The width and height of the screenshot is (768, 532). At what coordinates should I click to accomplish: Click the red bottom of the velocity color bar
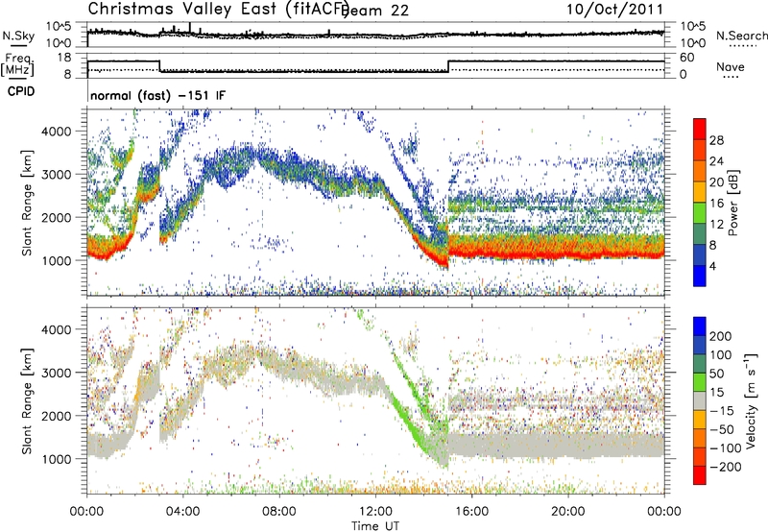click(x=700, y=476)
